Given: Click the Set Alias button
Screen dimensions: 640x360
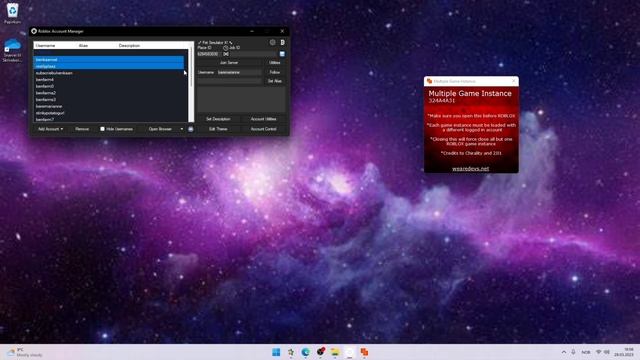Looking at the screenshot, I should coord(275,81).
